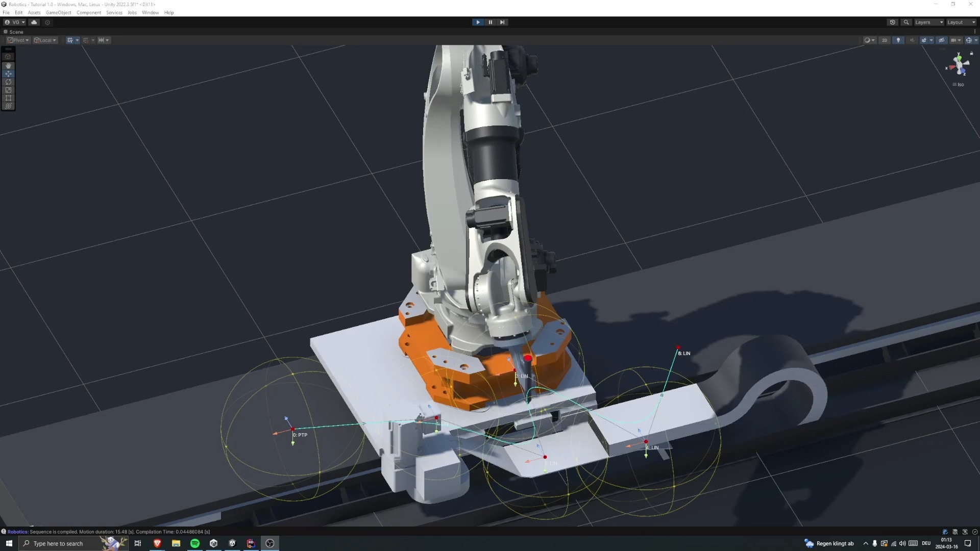This screenshot has width=980, height=551.
Task: Select the Hand view tool
Action: [x=8, y=66]
